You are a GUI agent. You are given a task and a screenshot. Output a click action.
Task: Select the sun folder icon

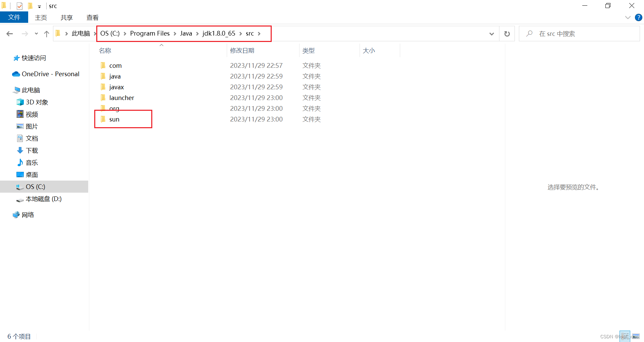pos(103,119)
